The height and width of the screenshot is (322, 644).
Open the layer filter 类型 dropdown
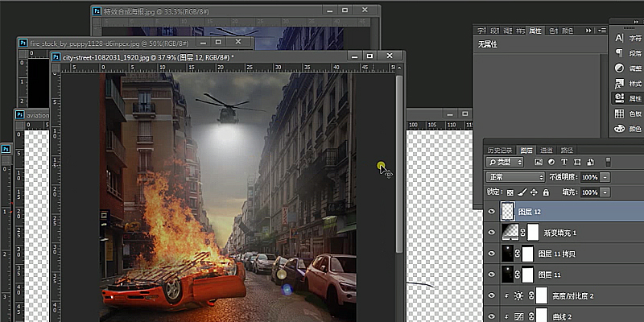click(505, 162)
